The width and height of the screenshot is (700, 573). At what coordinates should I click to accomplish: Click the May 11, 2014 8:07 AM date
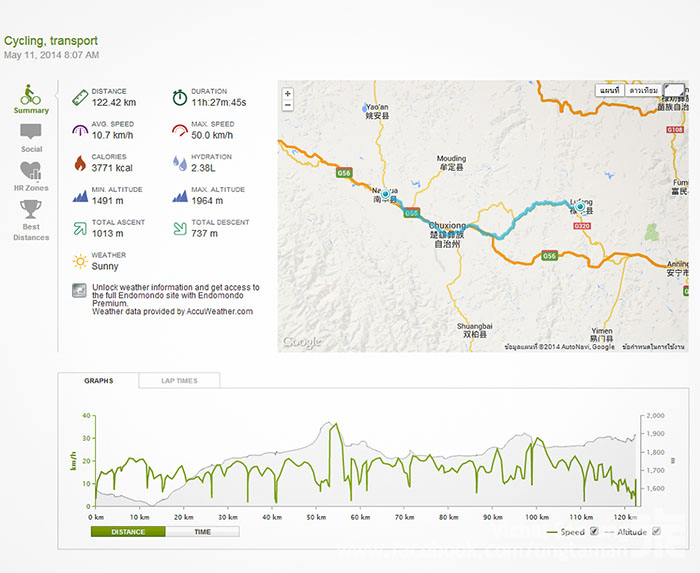coord(51,55)
